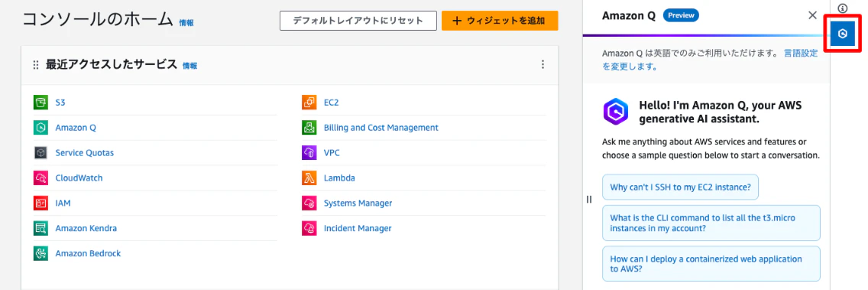Screen dimensions: 868x290
Task: Open the EC2 link
Action: (x=331, y=103)
